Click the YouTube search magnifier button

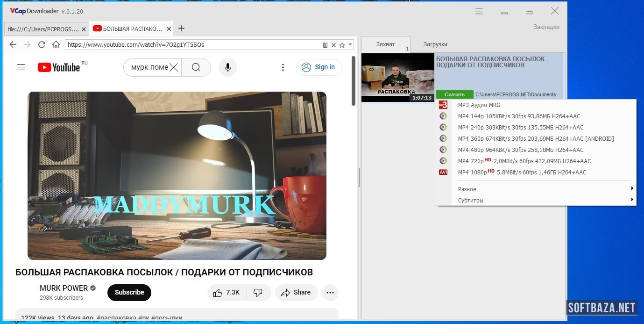[196, 67]
